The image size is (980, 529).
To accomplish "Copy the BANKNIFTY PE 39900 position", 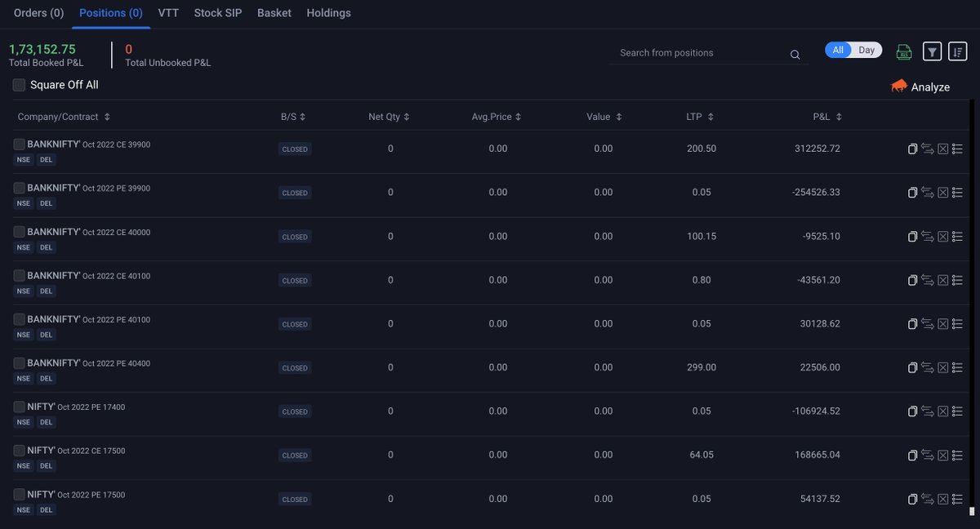I will click(x=913, y=193).
